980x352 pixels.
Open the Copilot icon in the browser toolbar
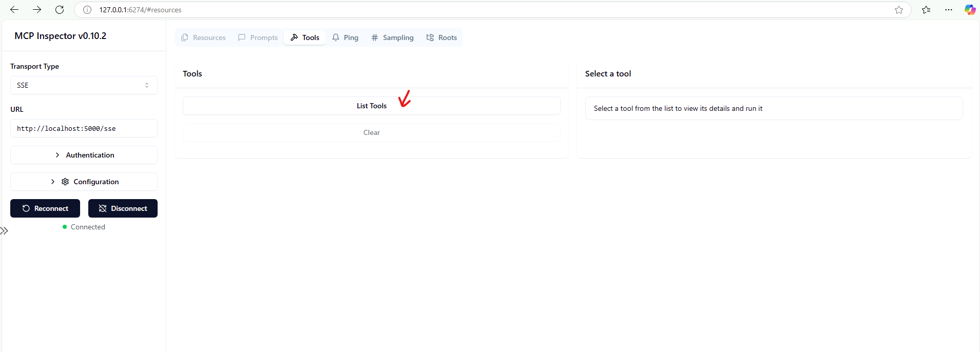(x=970, y=10)
